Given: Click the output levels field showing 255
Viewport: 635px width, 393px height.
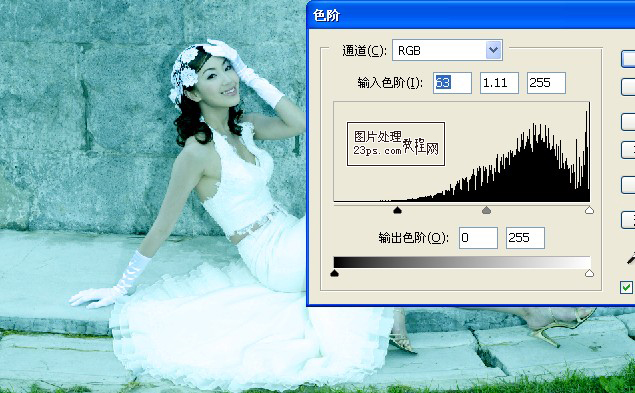Looking at the screenshot, I should tap(525, 238).
